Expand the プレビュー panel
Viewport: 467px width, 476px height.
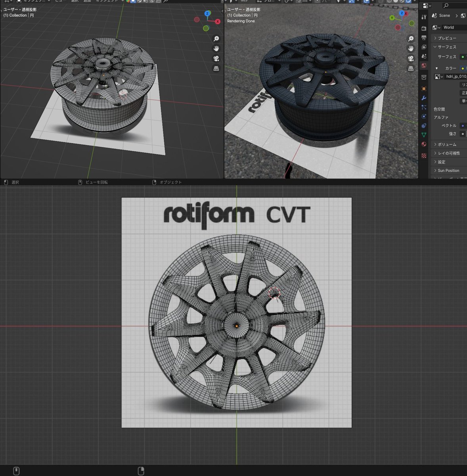[448, 38]
